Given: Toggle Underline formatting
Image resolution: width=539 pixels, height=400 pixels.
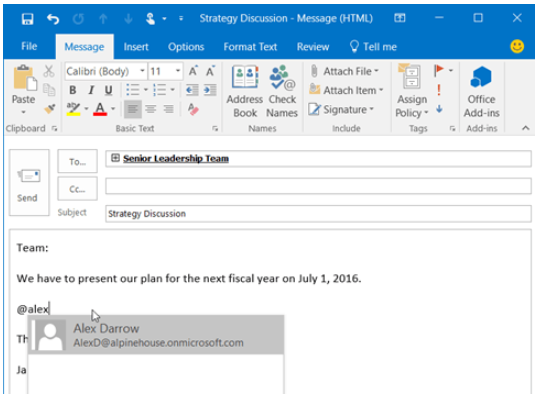Looking at the screenshot, I should point(108,90).
